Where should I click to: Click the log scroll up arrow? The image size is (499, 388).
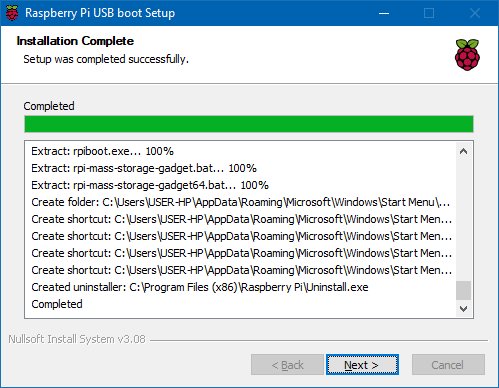point(463,151)
